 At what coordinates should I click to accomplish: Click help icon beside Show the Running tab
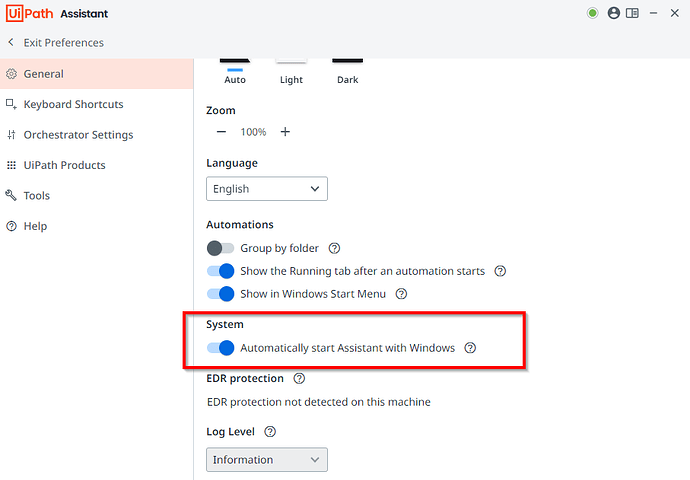coord(500,271)
